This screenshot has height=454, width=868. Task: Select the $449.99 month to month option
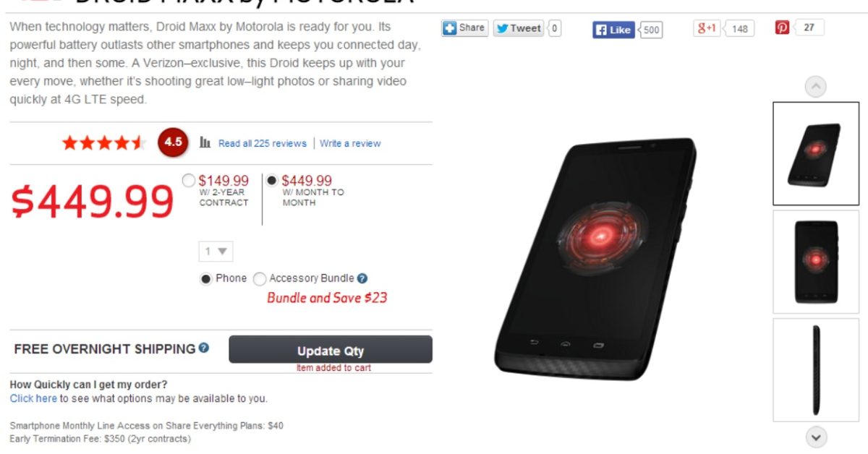pos(272,180)
